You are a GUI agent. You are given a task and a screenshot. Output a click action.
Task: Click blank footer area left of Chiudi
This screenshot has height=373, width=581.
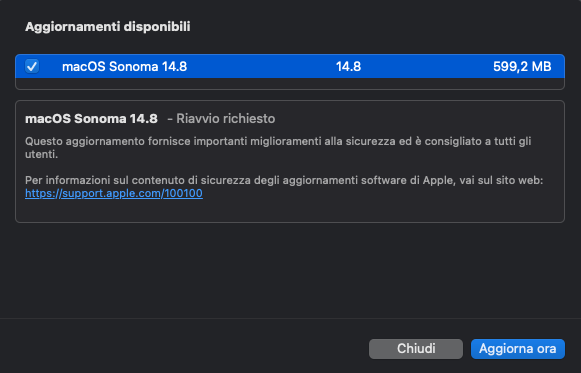(x=182, y=349)
